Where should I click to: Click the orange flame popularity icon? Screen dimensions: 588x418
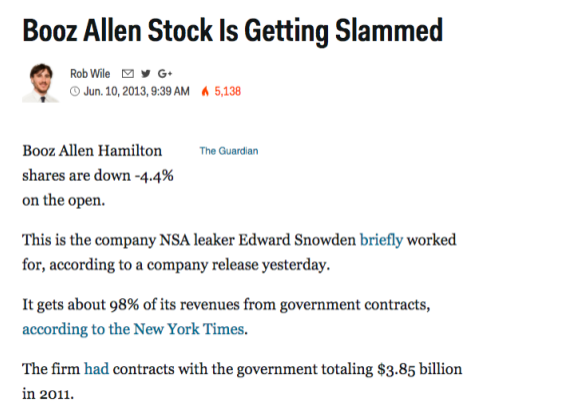click(x=205, y=91)
